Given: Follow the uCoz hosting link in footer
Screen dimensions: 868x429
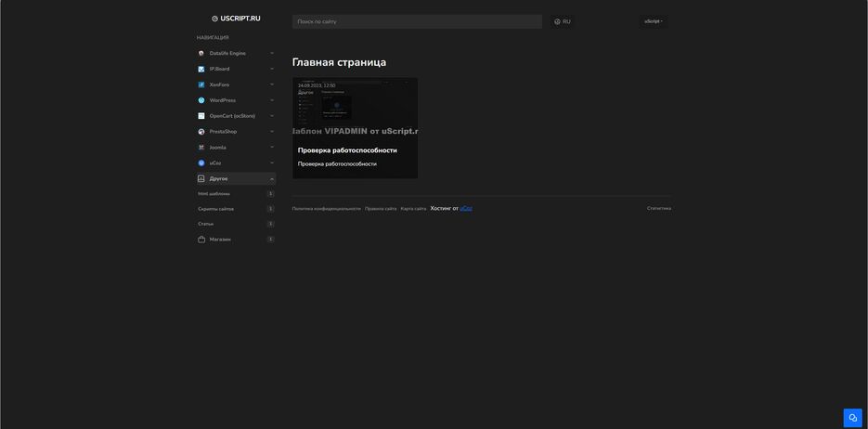Looking at the screenshot, I should click(466, 209).
